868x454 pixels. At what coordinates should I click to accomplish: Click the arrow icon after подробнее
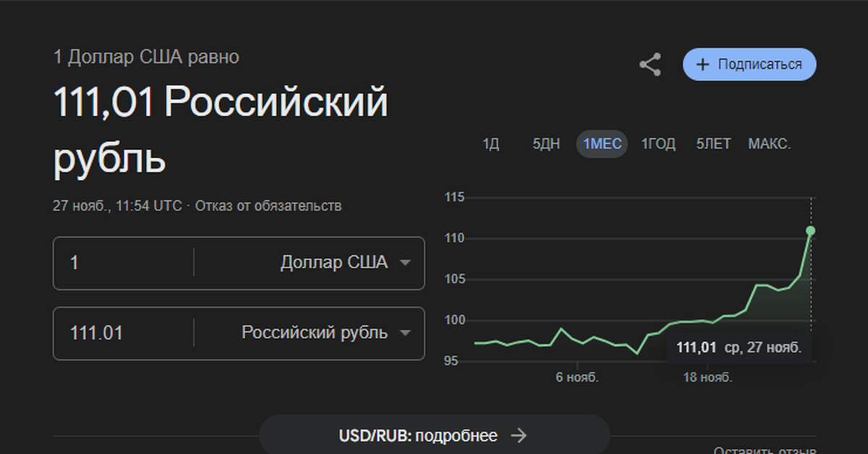point(519,436)
